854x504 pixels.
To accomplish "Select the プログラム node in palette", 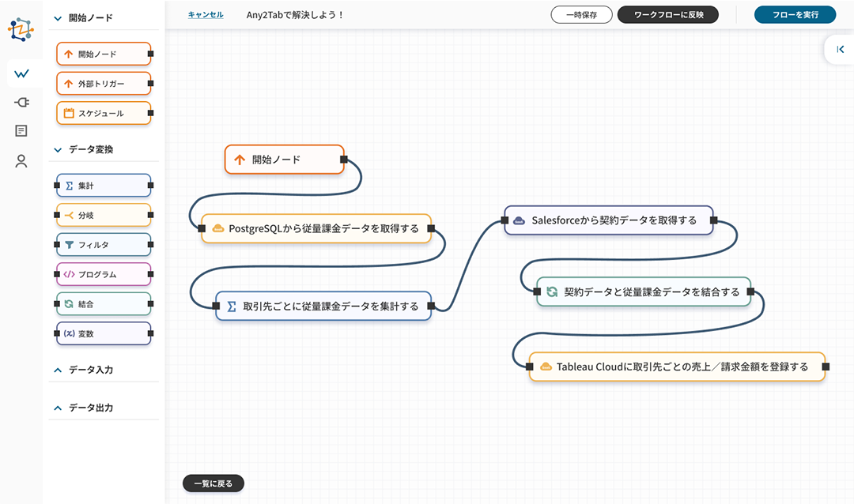I will (x=103, y=274).
